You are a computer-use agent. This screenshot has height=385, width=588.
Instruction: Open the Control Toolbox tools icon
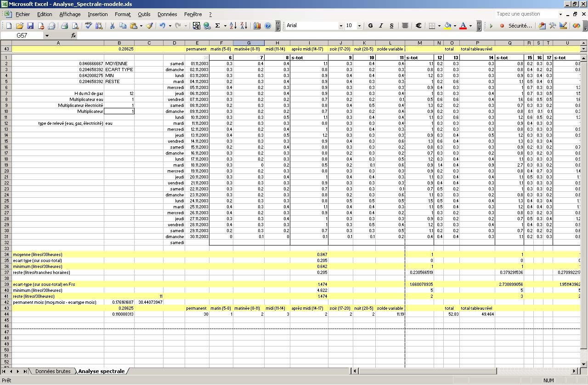[553, 26]
